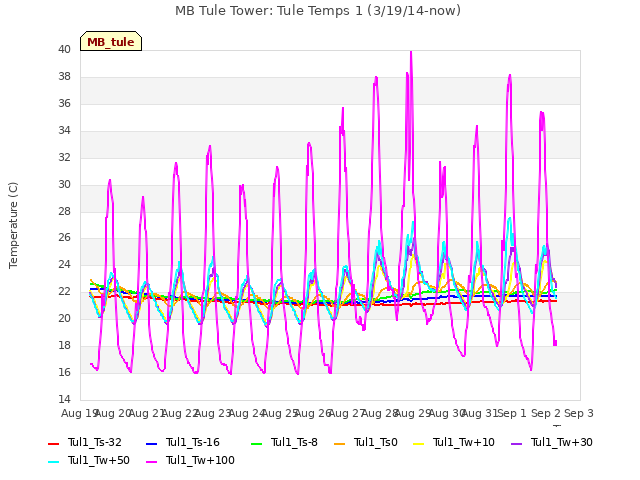Click the Aug 26 x-axis date label
640x480 pixels.
pyautogui.click(x=313, y=413)
